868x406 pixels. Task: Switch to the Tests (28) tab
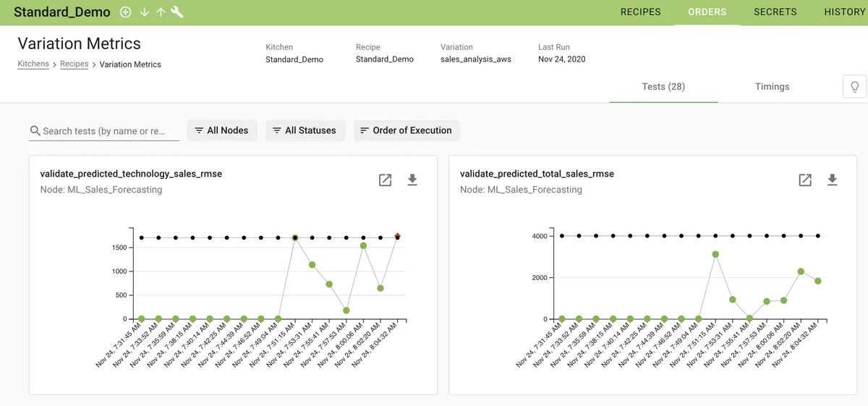pos(663,87)
